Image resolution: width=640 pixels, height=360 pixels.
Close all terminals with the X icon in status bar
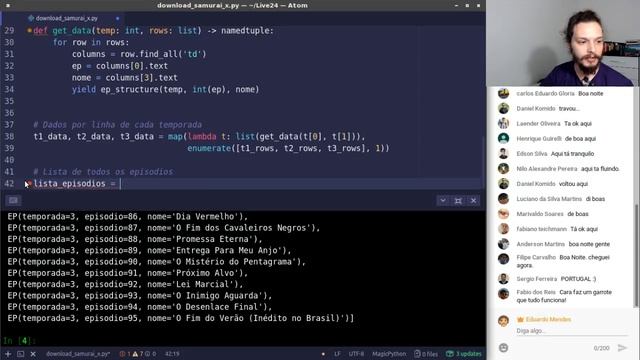coord(33,354)
